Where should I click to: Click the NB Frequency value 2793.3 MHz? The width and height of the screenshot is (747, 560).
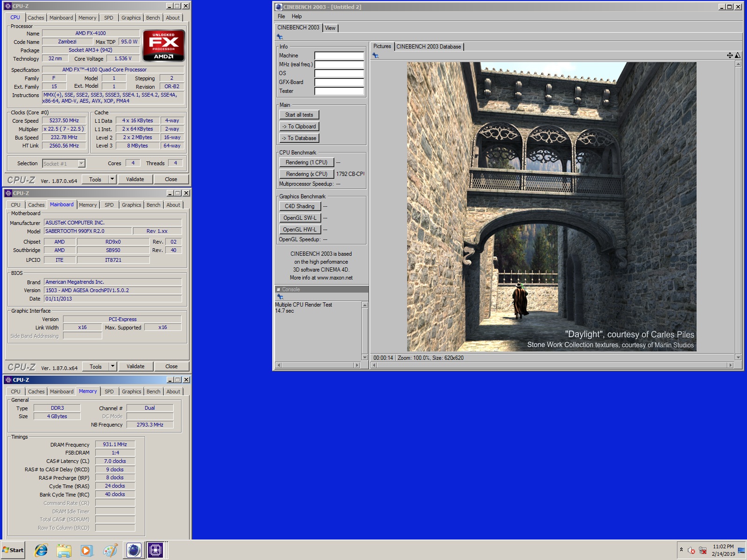[x=150, y=425]
